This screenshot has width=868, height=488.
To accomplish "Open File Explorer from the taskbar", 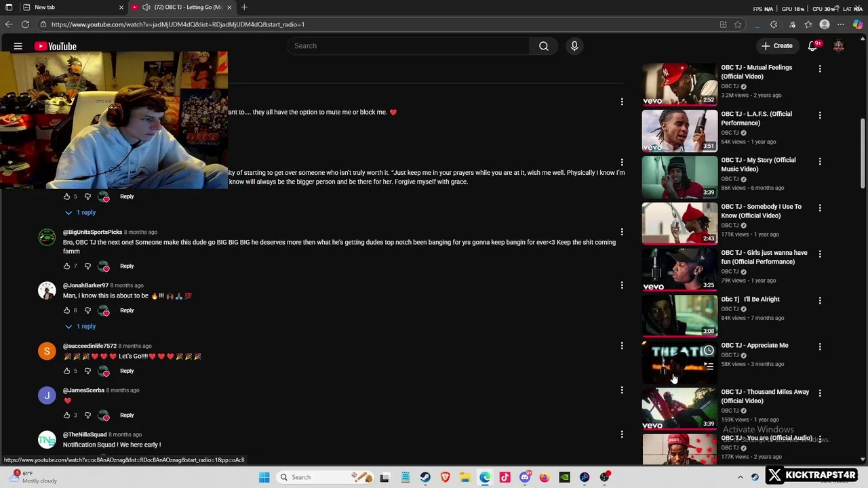I will click(465, 477).
